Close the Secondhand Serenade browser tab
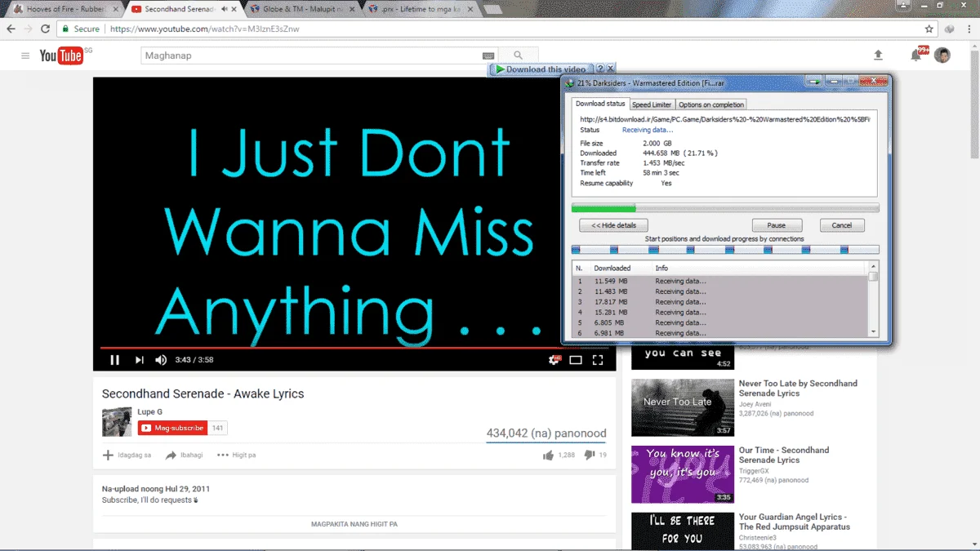980x551 pixels. tap(234, 9)
